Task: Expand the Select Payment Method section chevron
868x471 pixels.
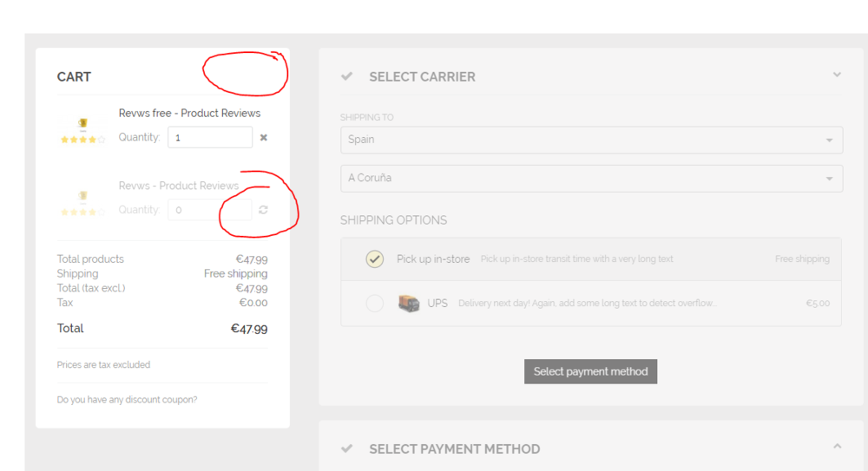Action: pos(837,447)
